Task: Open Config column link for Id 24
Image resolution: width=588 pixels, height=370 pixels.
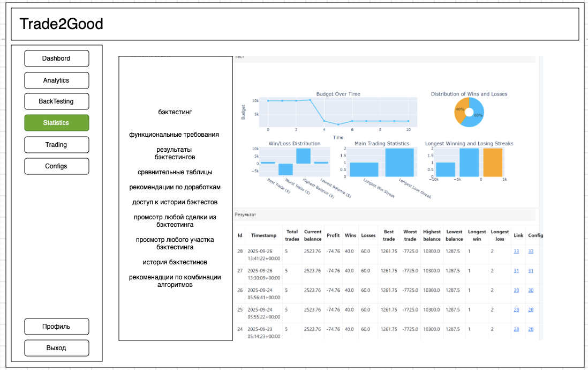Action: (531, 329)
